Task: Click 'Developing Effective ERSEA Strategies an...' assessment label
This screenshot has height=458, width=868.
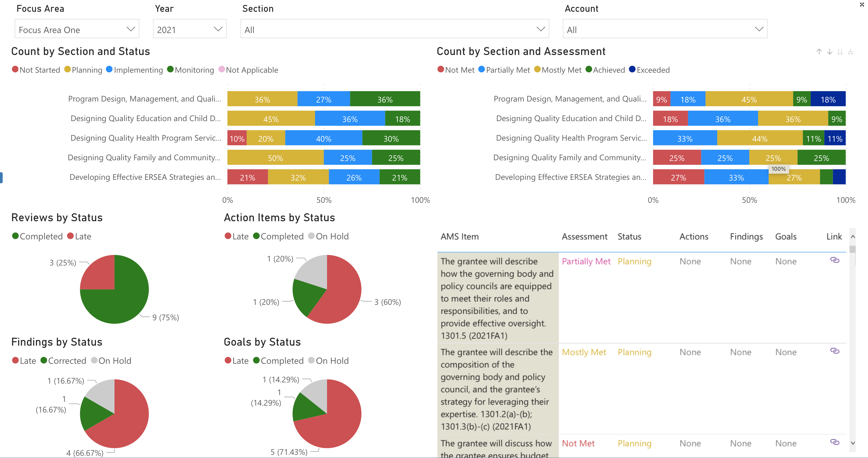Action: click(571, 177)
